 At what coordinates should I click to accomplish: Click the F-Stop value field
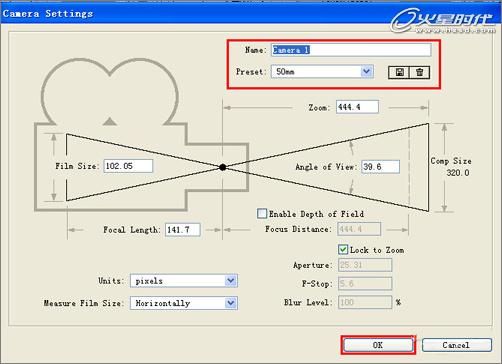click(x=365, y=284)
